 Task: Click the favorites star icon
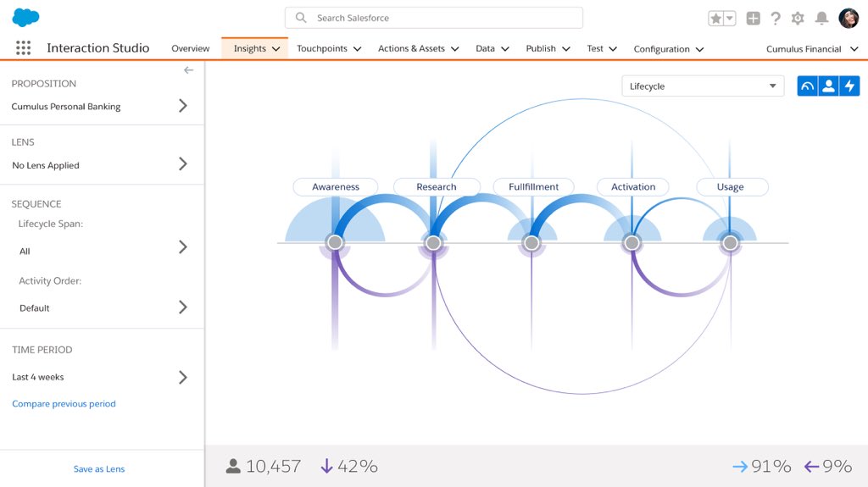(715, 19)
